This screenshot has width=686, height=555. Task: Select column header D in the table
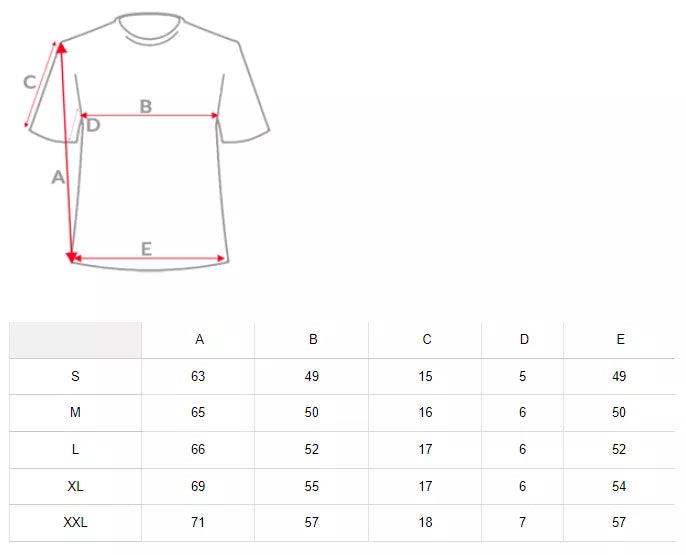tap(524, 340)
